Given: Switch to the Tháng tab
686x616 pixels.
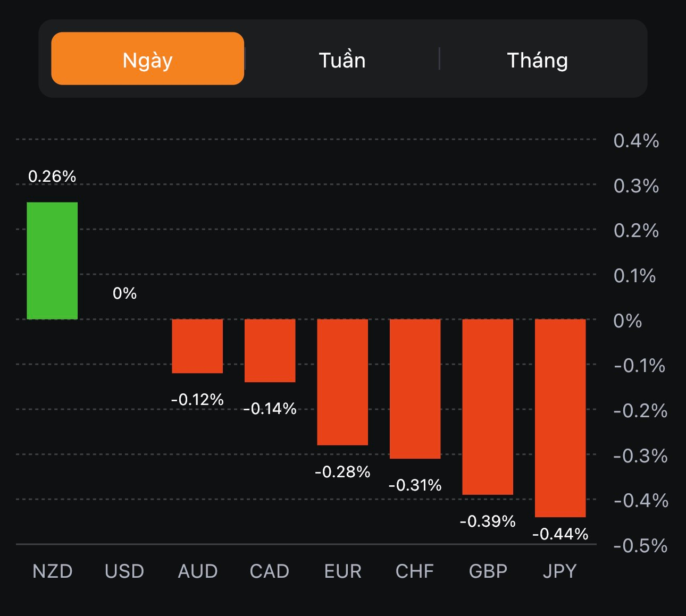Looking at the screenshot, I should pyautogui.click(x=537, y=60).
